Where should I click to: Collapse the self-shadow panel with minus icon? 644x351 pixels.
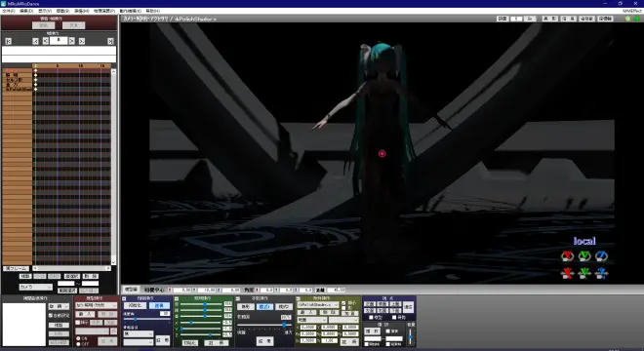[x=238, y=298]
